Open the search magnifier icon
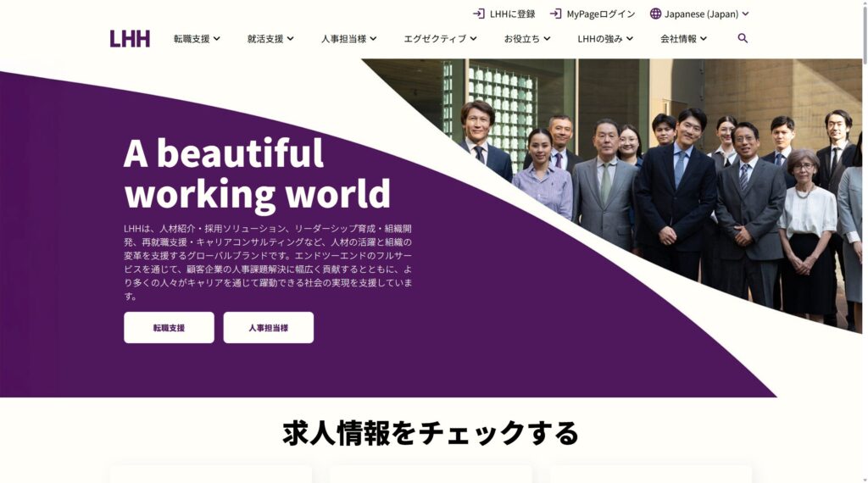The height and width of the screenshot is (483, 868). [743, 38]
